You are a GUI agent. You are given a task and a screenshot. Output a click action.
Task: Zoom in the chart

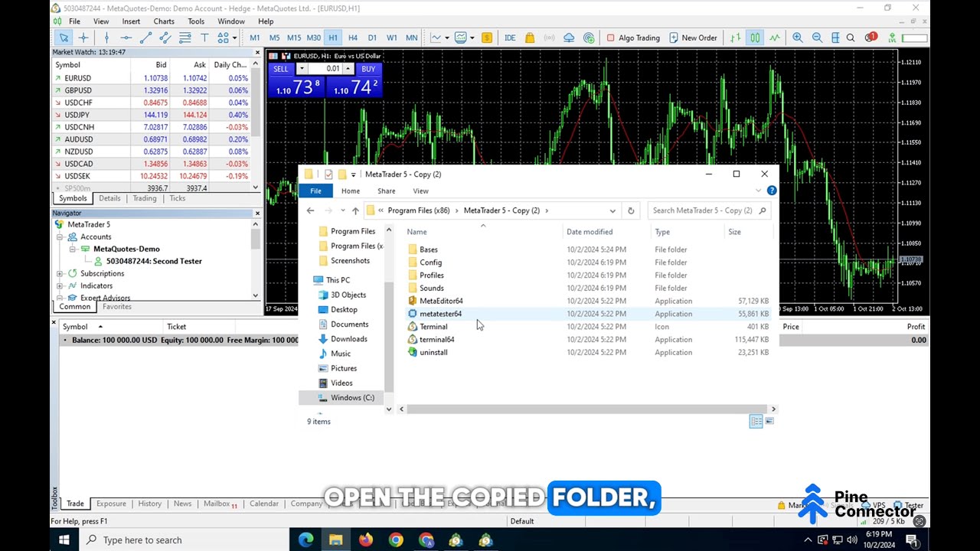coord(798,37)
